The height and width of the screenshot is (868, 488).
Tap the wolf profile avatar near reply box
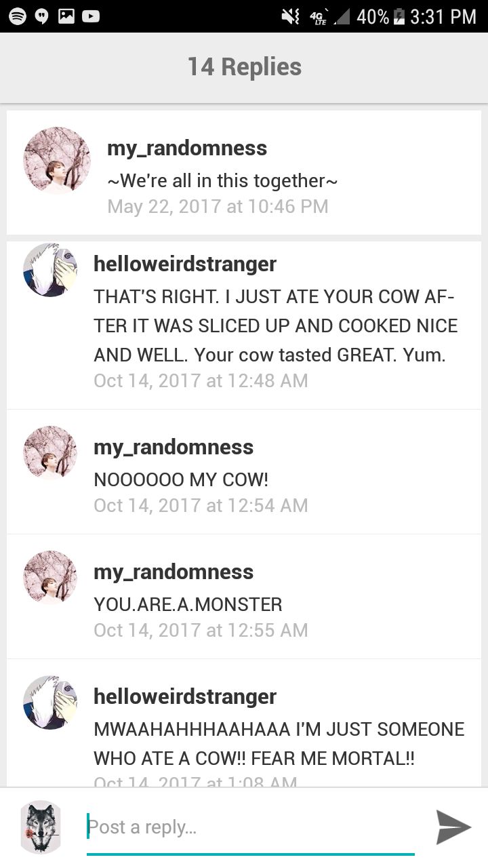pos(41,827)
